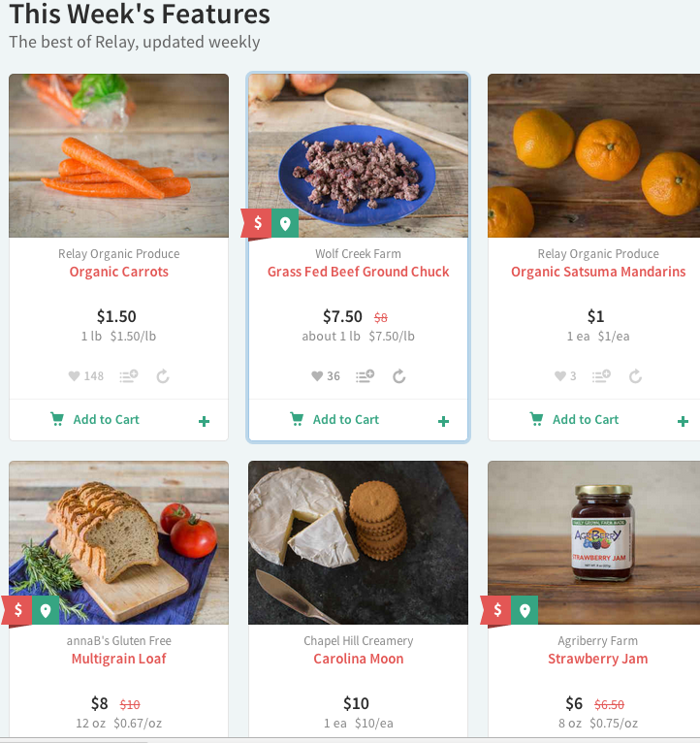Open the Organic Satsuma Mandarins product link
This screenshot has height=743, width=700.
(x=598, y=272)
